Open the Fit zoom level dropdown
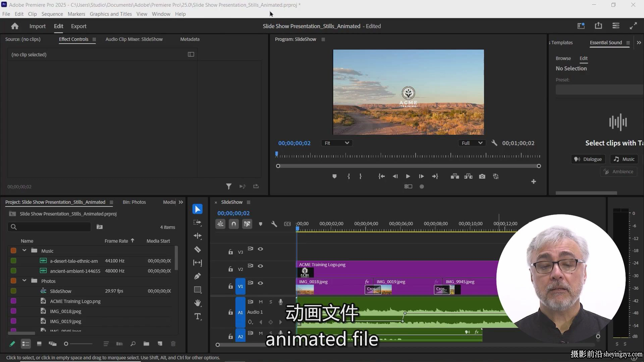644x362 pixels. click(x=337, y=143)
